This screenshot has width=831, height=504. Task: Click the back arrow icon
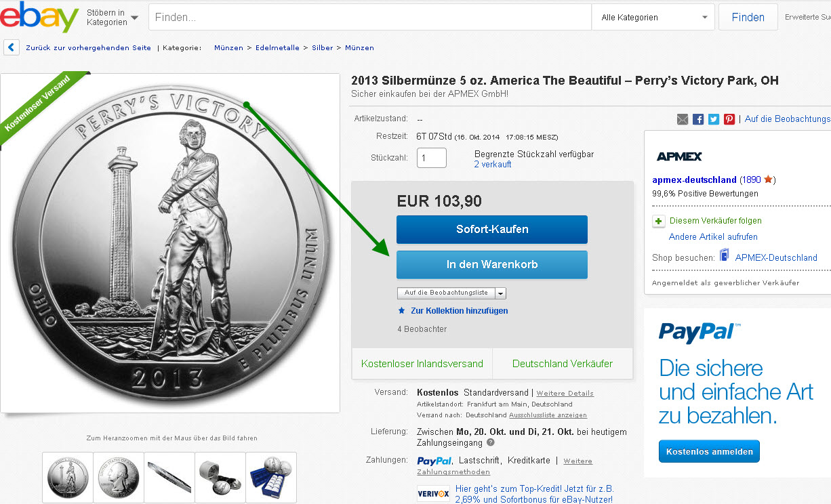pos(11,47)
